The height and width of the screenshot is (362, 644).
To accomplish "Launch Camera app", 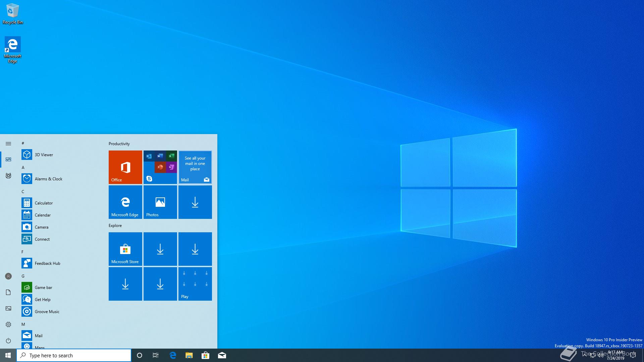I will coord(60,227).
